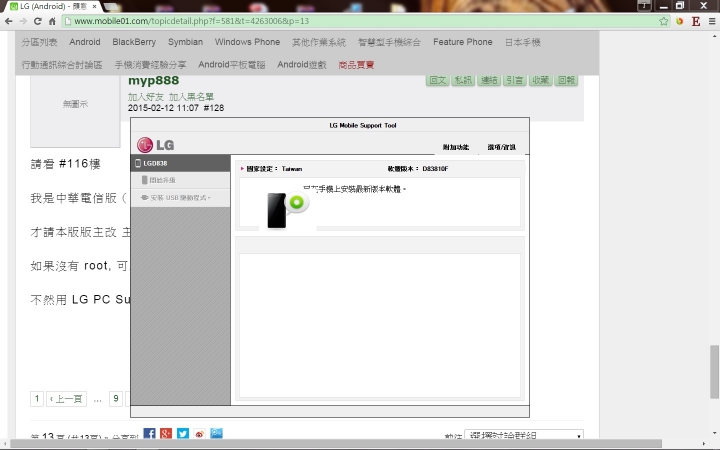Click the page document icon in the address bar
Screen dimensions: 720x450
pyautogui.click(x=68, y=21)
